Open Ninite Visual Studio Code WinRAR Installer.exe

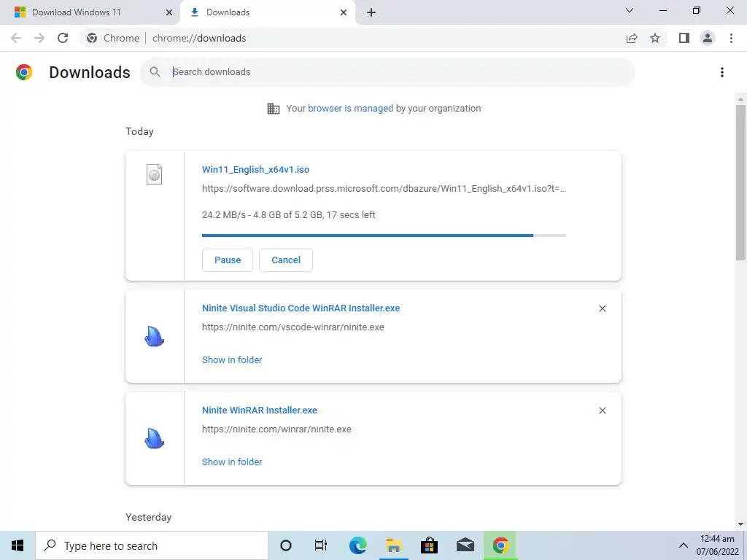[x=301, y=308]
